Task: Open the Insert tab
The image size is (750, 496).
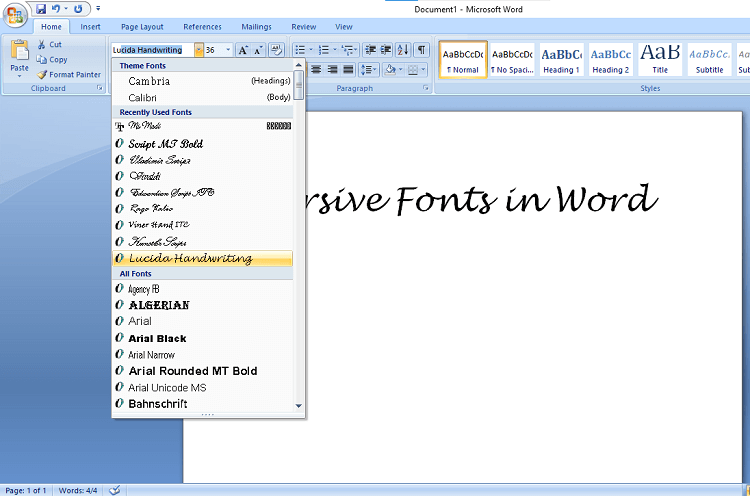Action: click(x=90, y=27)
